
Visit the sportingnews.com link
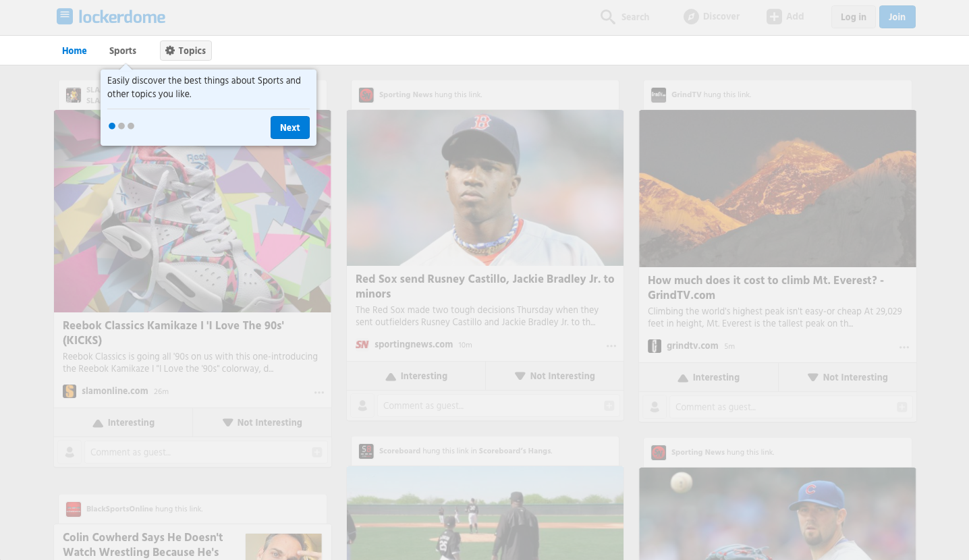[x=414, y=344]
